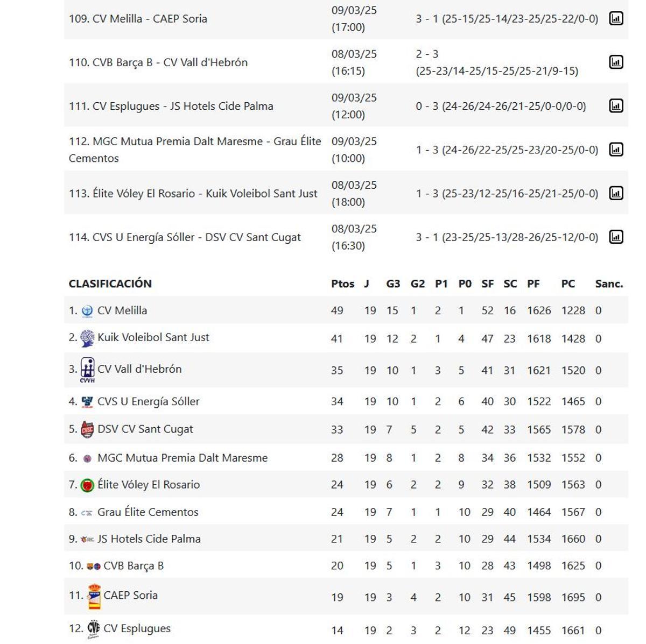This screenshot has width=646, height=644.
Task: View stats icon of CVB Barça B - CV Vall d'Hebrón
Action: pos(616,61)
